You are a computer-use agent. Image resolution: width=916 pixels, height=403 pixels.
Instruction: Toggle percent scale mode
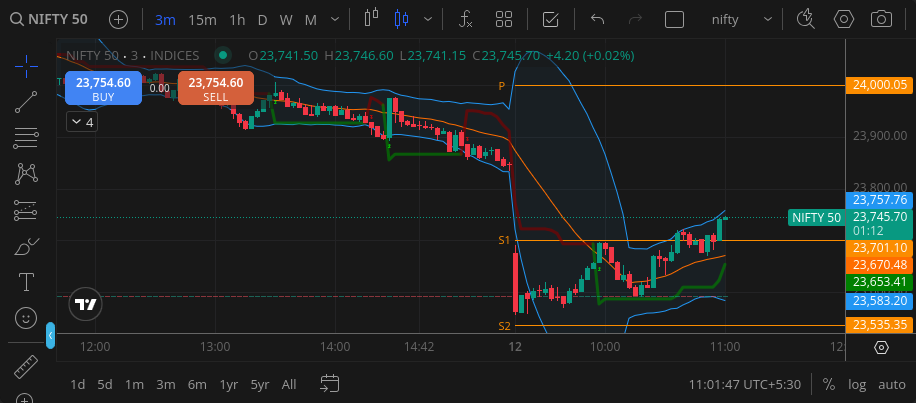click(829, 384)
